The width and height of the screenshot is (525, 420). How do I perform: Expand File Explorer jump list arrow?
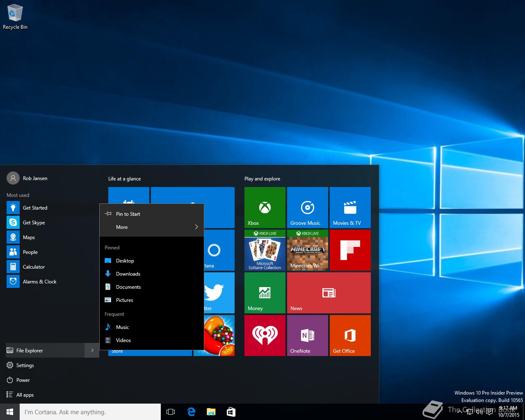pyautogui.click(x=92, y=351)
